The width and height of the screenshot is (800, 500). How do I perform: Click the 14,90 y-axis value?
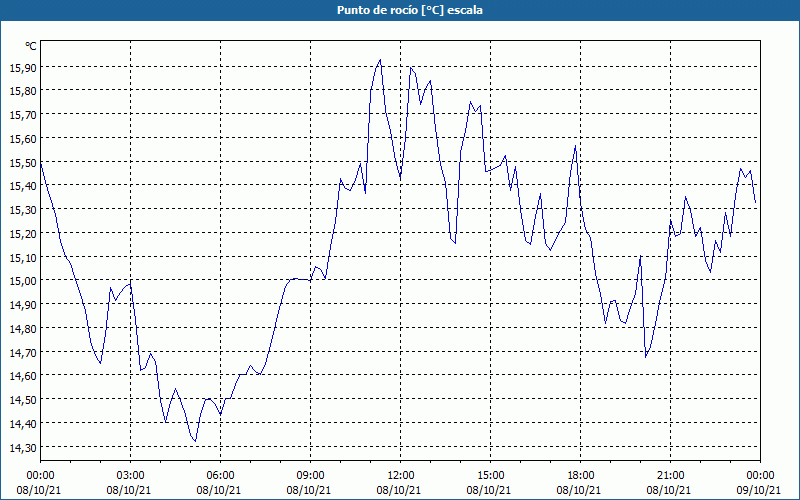pos(22,305)
